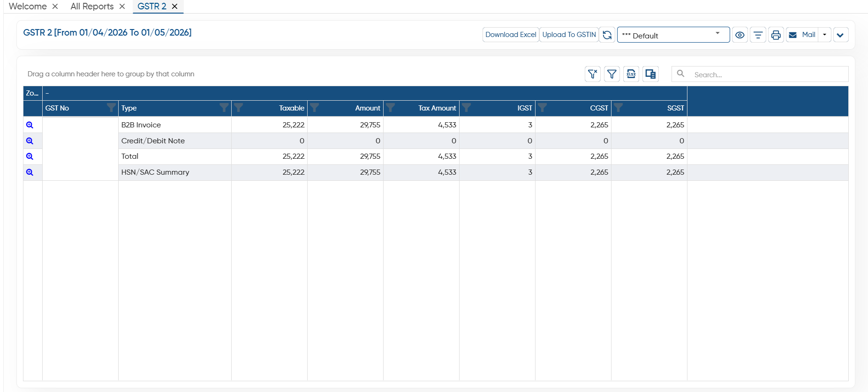Expand the chevron-down options button

pyautogui.click(x=840, y=35)
